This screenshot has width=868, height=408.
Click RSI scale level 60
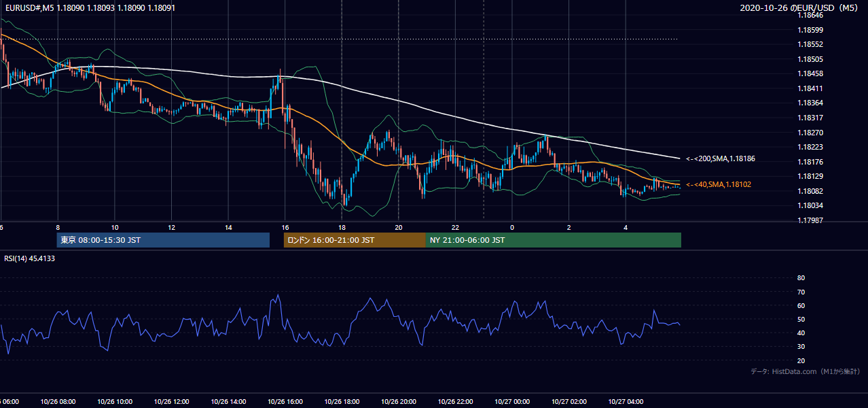tap(801, 305)
